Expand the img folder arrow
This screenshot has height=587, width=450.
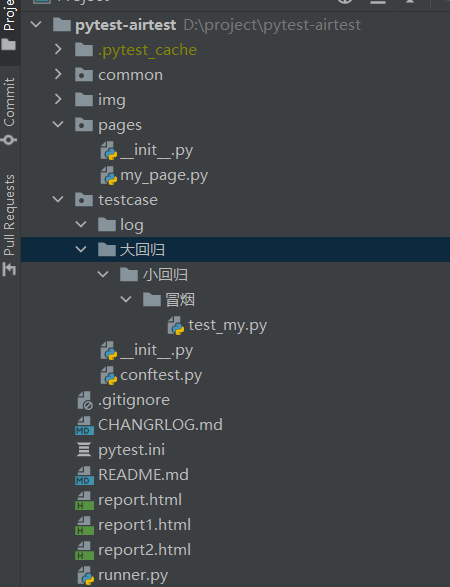click(58, 99)
